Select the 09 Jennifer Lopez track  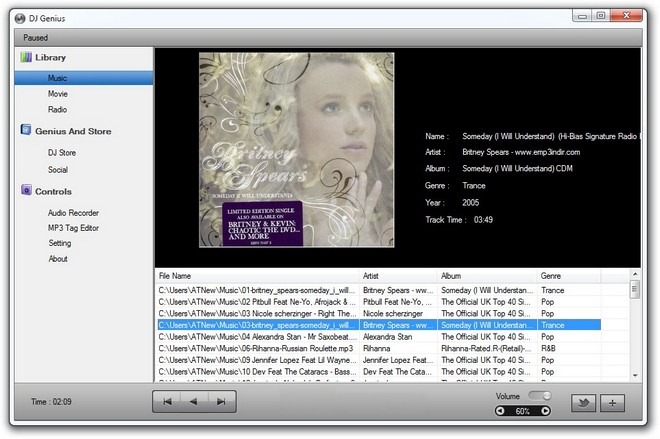point(379,360)
